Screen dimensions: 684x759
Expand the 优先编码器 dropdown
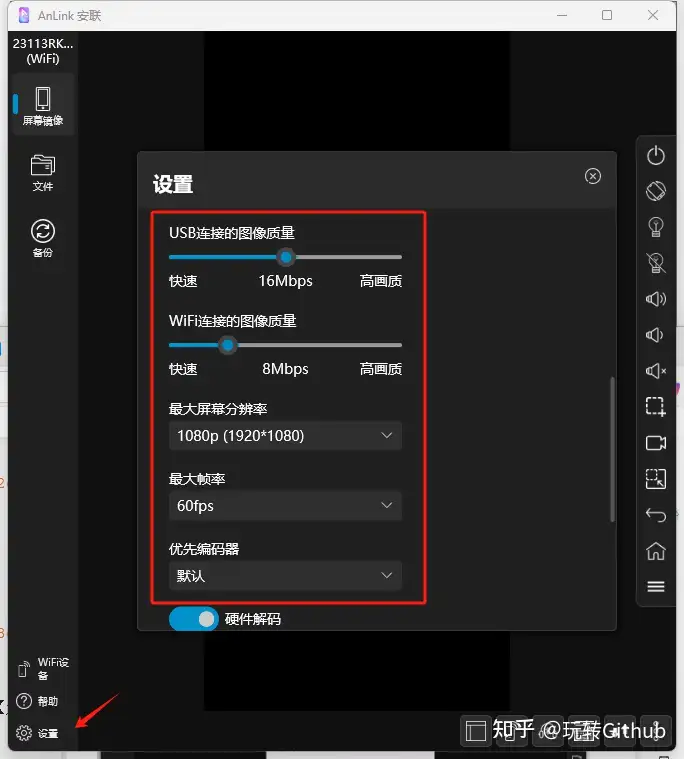click(285, 576)
